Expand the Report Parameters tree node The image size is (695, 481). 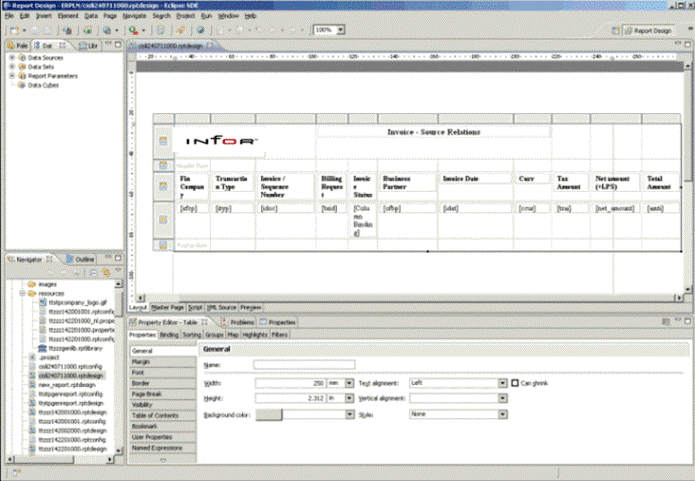(11, 76)
